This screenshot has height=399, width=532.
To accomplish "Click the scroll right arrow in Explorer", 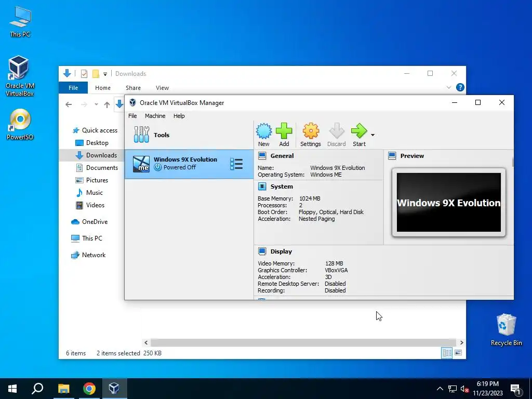I will tap(461, 343).
